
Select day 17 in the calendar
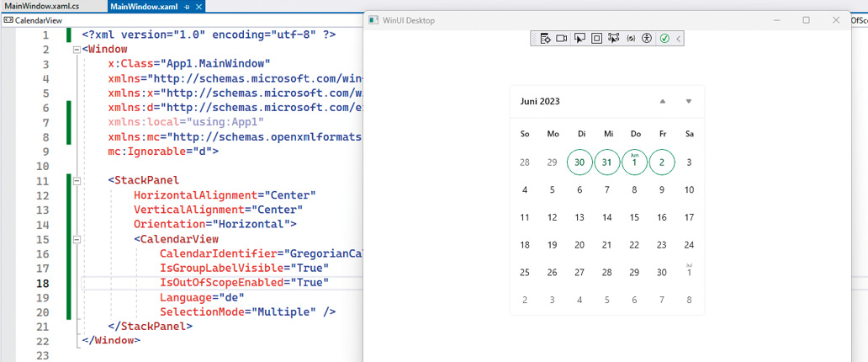pos(689,217)
